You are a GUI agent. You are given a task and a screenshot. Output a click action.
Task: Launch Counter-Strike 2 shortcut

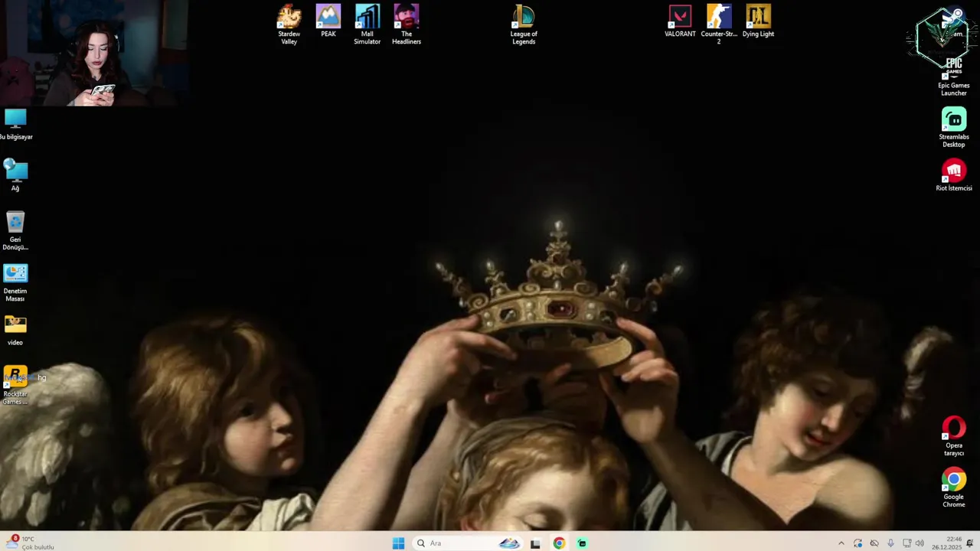coord(719,25)
